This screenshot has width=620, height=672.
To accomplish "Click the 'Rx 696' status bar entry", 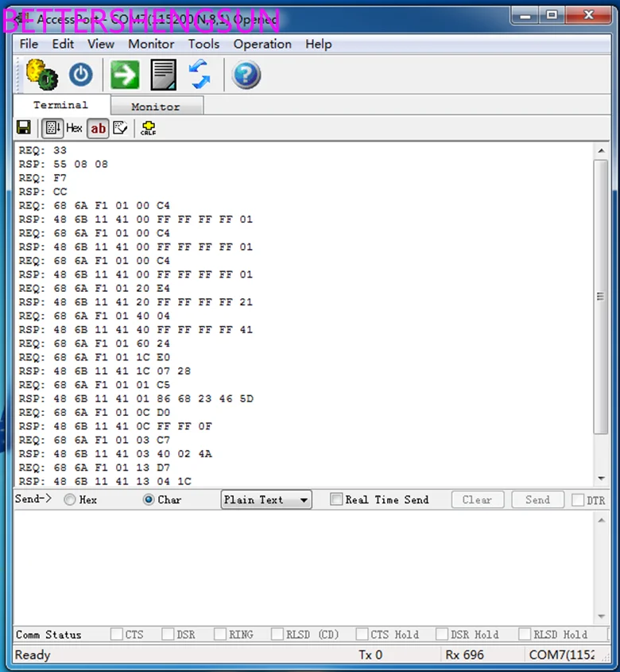I will click(x=464, y=655).
